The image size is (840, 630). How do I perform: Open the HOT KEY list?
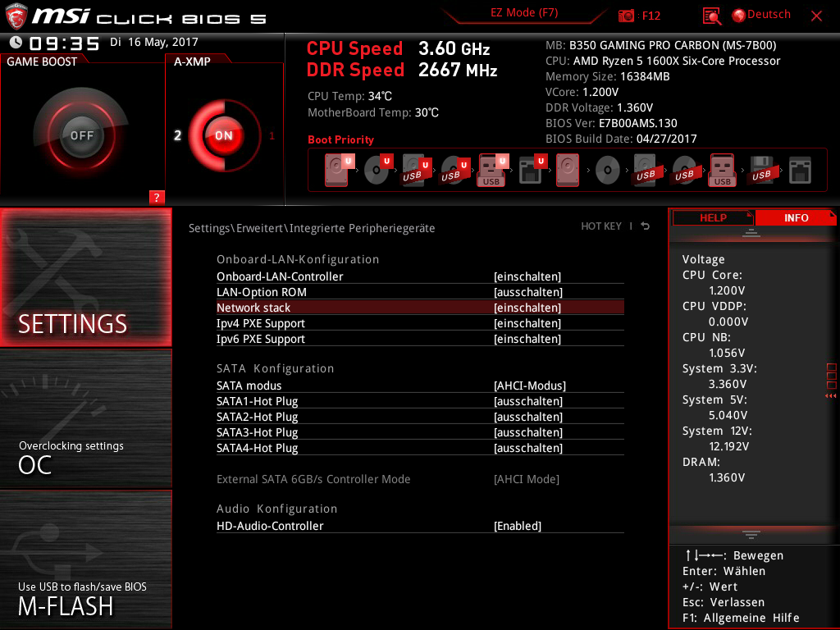click(601, 226)
